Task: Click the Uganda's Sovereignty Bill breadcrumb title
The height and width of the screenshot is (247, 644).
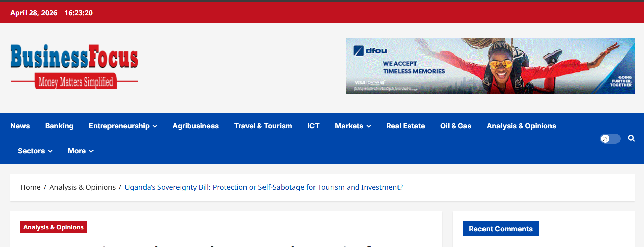Action: click(264, 187)
